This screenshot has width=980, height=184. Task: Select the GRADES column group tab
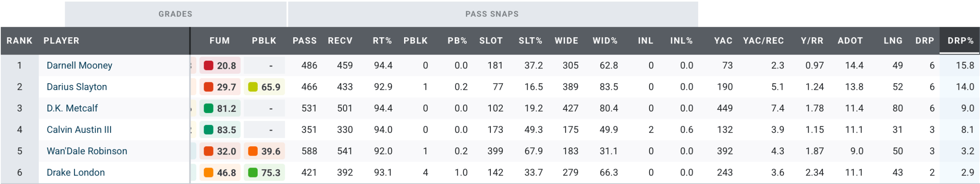point(175,14)
